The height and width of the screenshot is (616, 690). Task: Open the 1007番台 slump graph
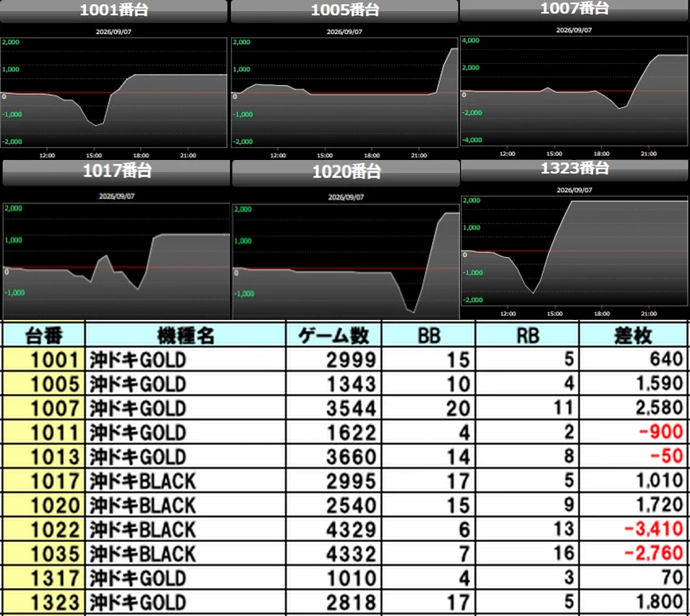[575, 91]
